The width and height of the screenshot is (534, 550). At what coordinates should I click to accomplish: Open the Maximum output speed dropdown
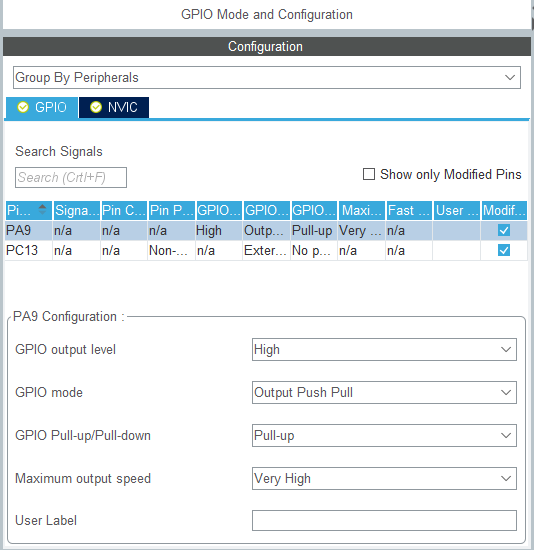pyautogui.click(x=384, y=478)
